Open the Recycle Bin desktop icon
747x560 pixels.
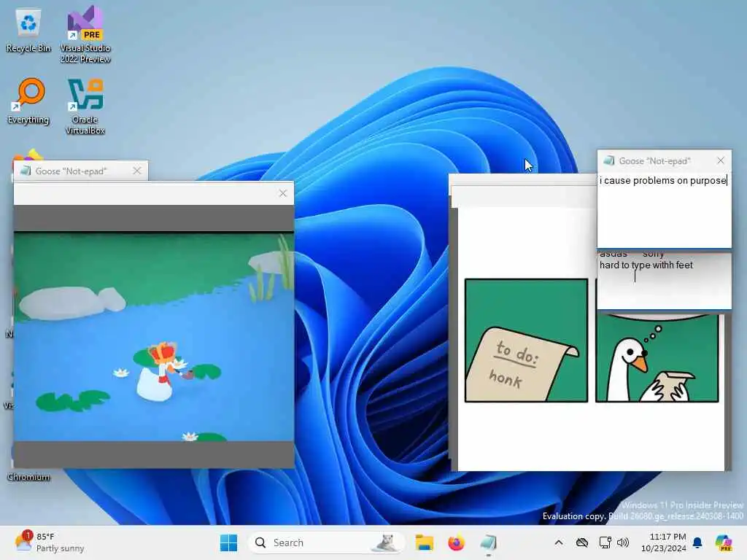pos(28,31)
